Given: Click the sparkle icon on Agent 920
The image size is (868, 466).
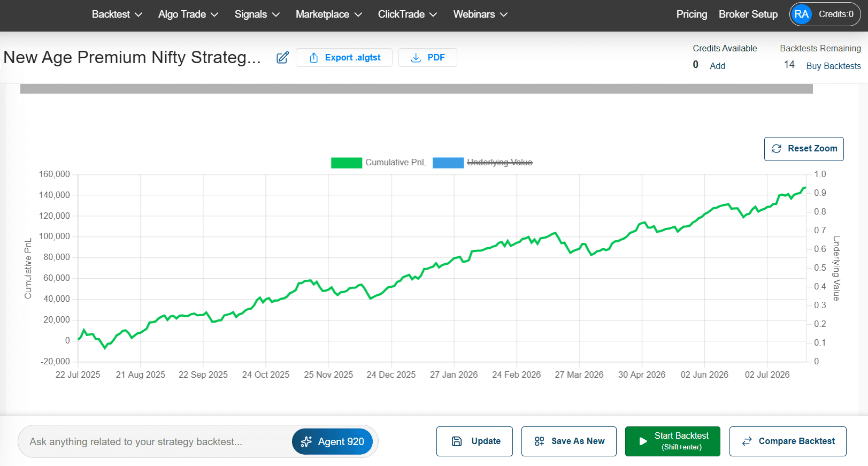Looking at the screenshot, I should pos(306,442).
